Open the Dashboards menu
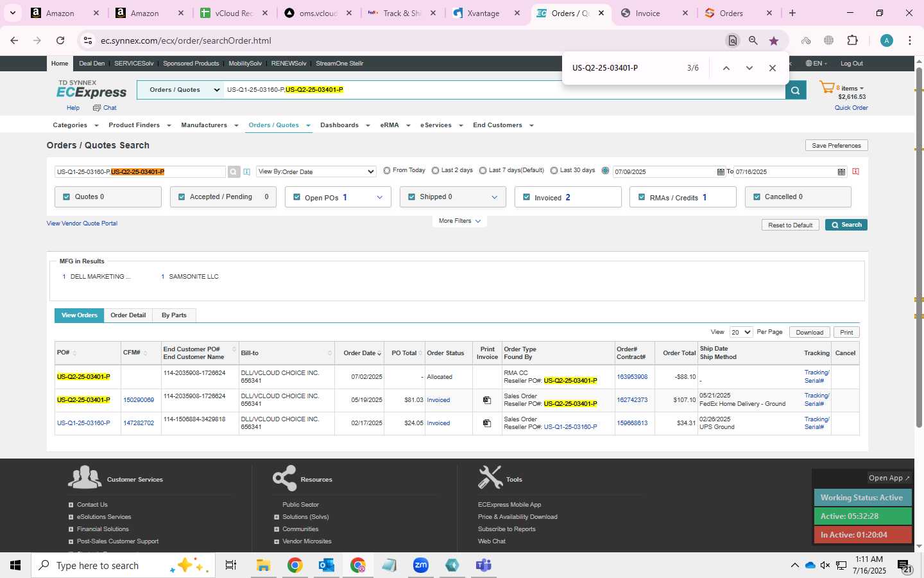The image size is (924, 578). coord(345,125)
